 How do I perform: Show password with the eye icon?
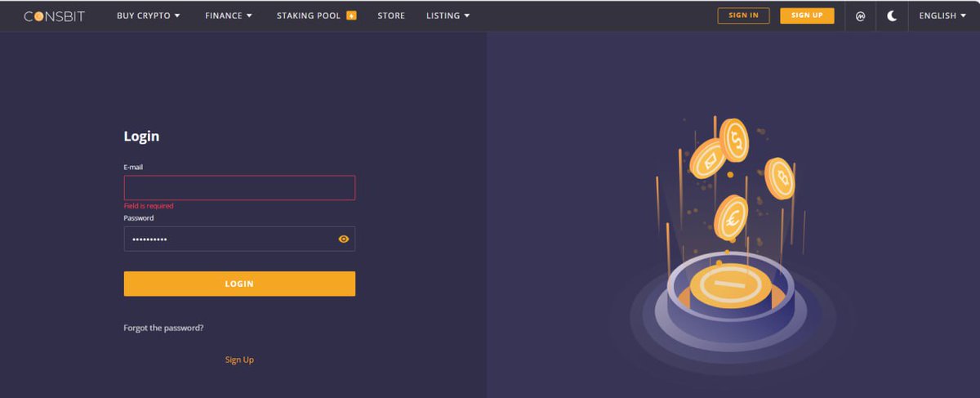click(344, 239)
